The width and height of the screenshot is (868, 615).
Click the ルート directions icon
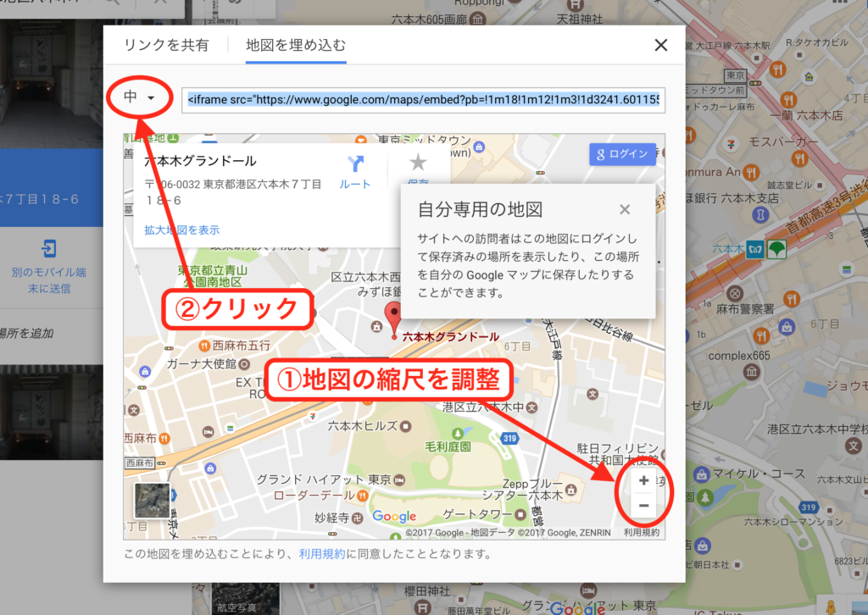tap(354, 164)
